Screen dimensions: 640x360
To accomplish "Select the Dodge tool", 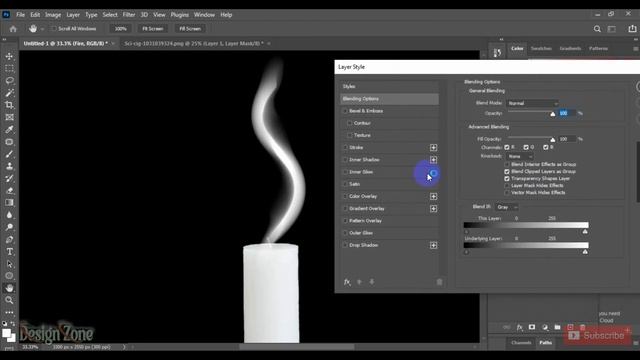I will (x=9, y=227).
